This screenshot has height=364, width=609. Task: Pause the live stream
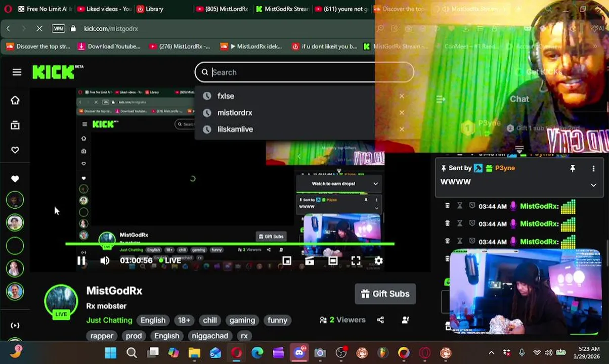[81, 261]
